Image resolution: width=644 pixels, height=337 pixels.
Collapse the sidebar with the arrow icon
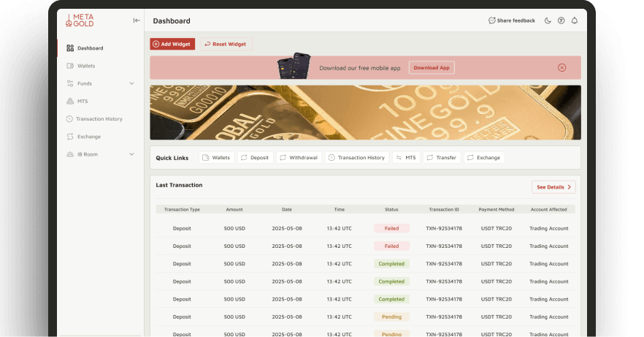(x=137, y=20)
